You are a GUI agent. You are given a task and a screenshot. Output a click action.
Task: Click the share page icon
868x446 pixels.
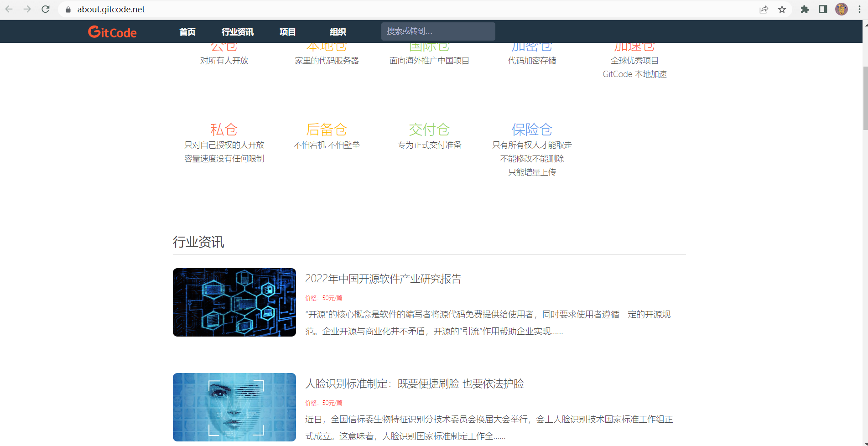[x=764, y=10]
